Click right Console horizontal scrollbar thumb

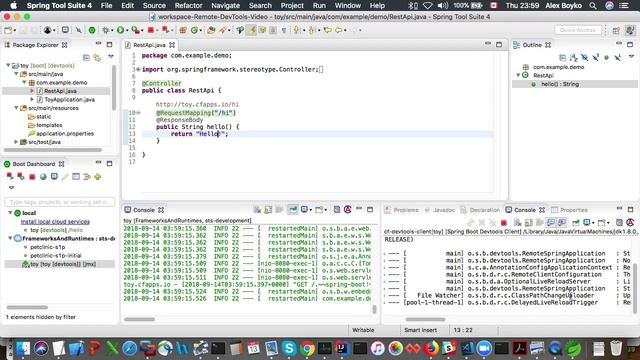coord(425,319)
